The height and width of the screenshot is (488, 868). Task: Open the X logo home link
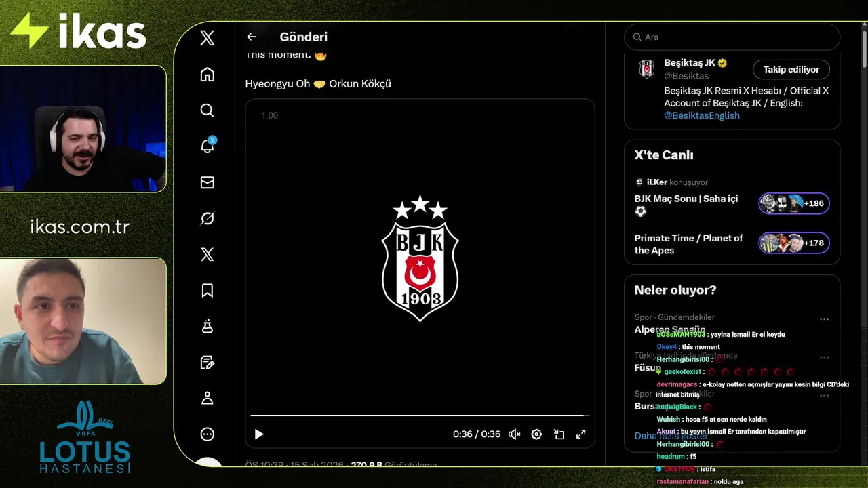click(x=208, y=37)
